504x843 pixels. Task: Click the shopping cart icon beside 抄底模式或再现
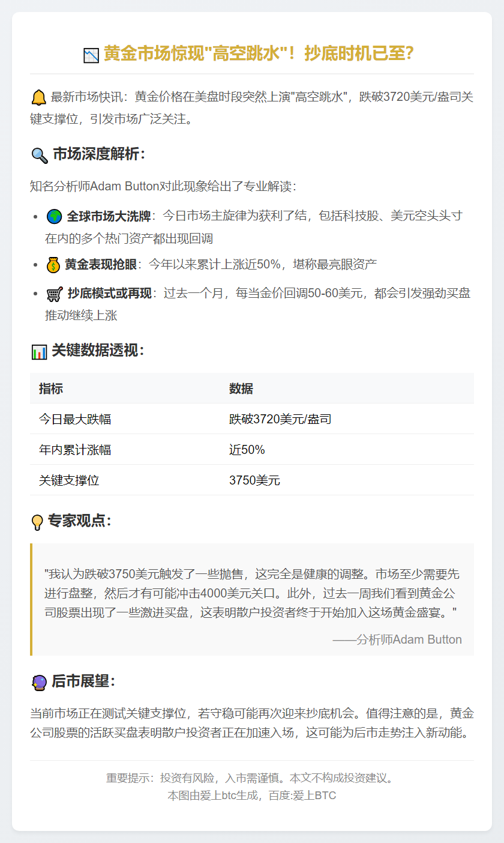pos(55,294)
